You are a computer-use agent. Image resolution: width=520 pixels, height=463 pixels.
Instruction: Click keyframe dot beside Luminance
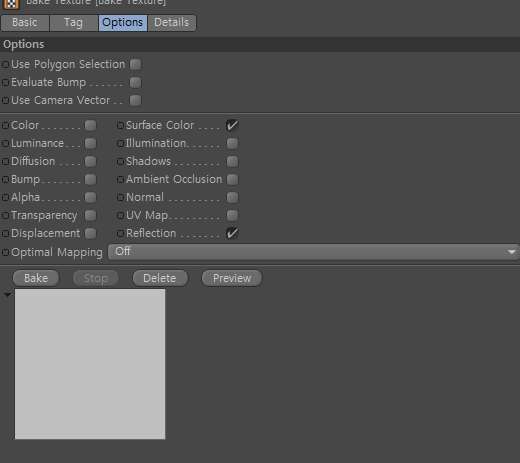click(5, 143)
